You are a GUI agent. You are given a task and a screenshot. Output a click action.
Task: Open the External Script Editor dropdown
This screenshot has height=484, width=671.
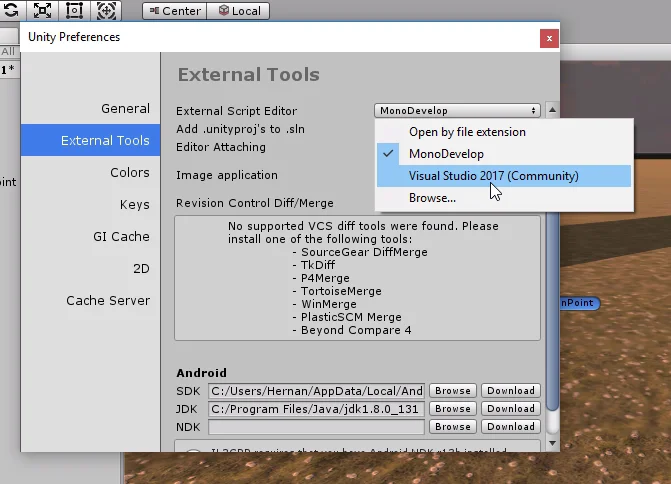point(457,110)
